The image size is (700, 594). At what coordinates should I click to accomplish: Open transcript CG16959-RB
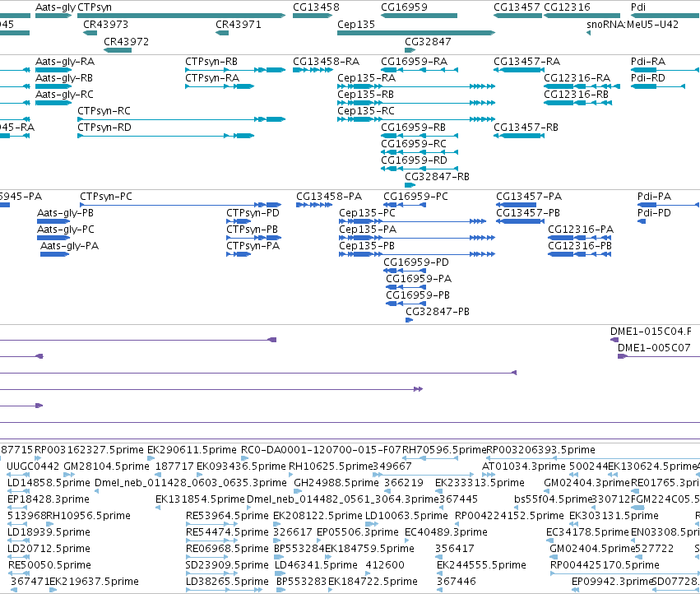click(420, 136)
